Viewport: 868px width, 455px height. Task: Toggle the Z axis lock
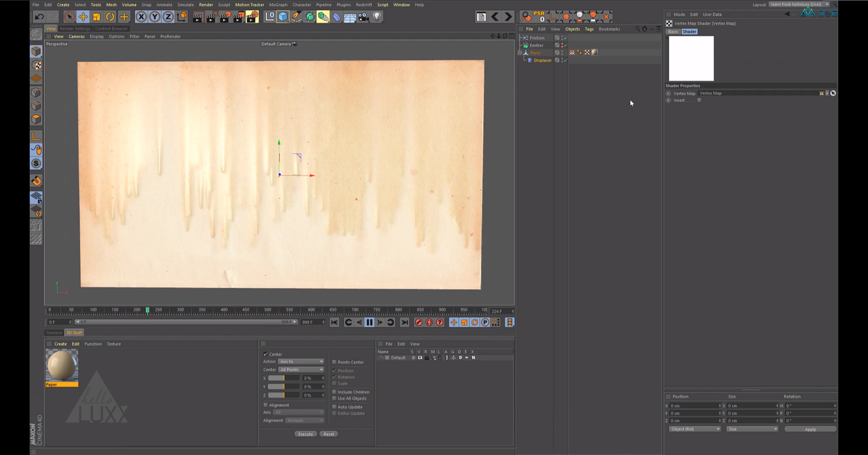pyautogui.click(x=168, y=17)
